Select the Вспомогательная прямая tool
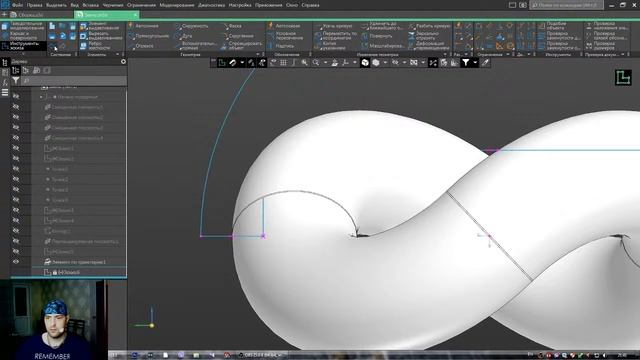This screenshot has height=360, width=640. [x=196, y=45]
